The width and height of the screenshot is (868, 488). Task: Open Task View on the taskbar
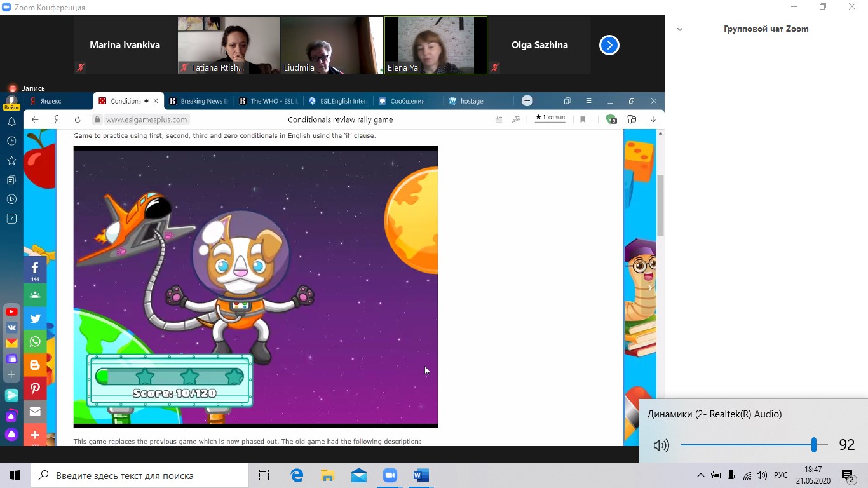click(264, 475)
